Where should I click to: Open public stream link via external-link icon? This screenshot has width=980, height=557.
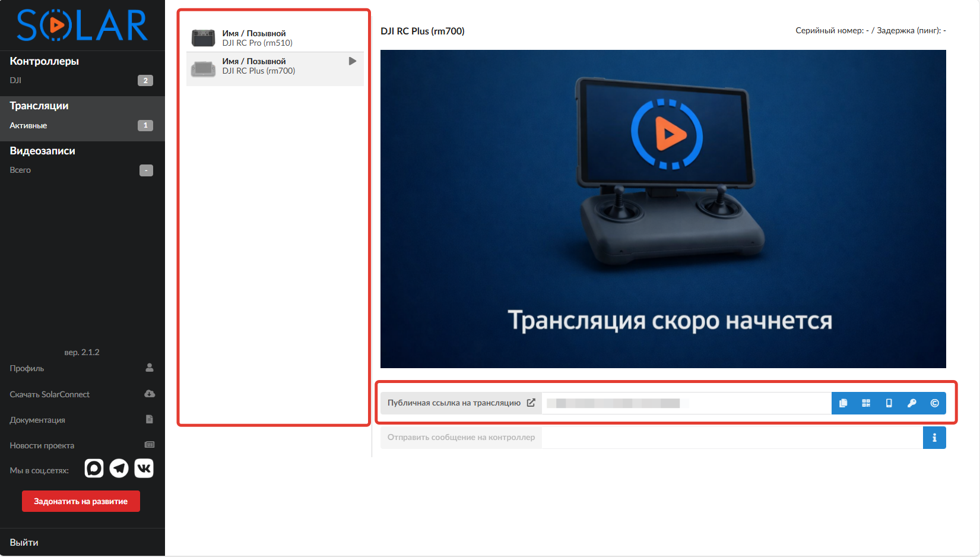coord(531,403)
